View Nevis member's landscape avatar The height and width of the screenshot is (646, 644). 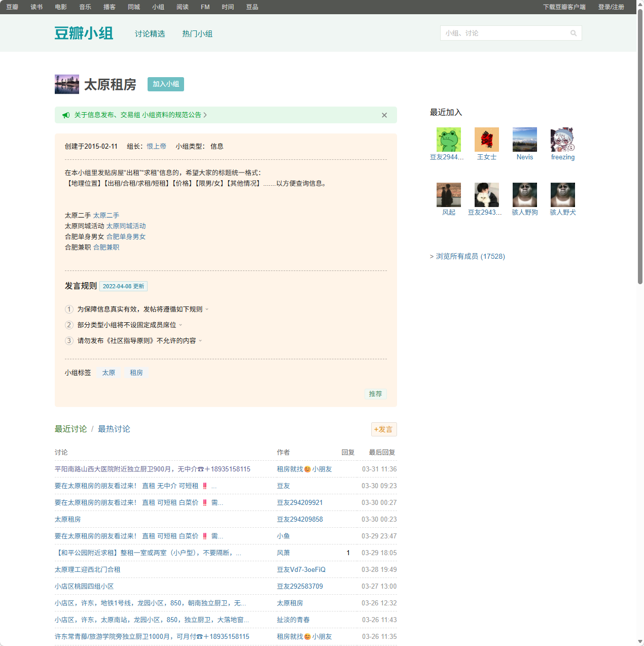(524, 140)
